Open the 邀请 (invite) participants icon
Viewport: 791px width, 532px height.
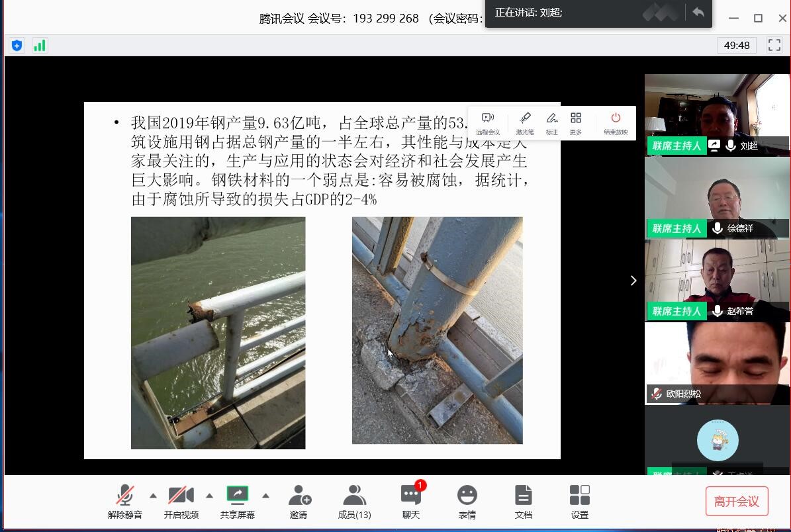click(299, 502)
